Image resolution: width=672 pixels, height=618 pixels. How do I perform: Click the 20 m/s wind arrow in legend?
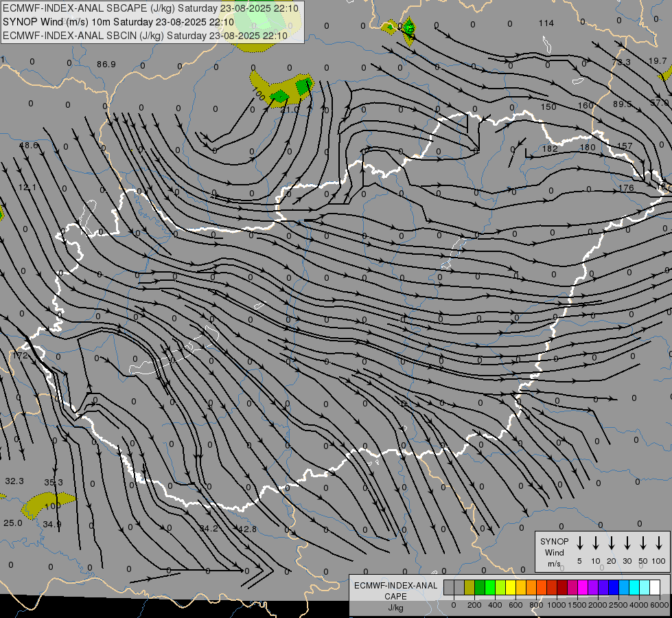611,543
